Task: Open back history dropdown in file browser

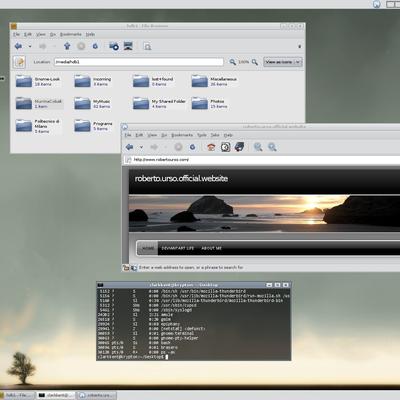Action: tap(30, 46)
